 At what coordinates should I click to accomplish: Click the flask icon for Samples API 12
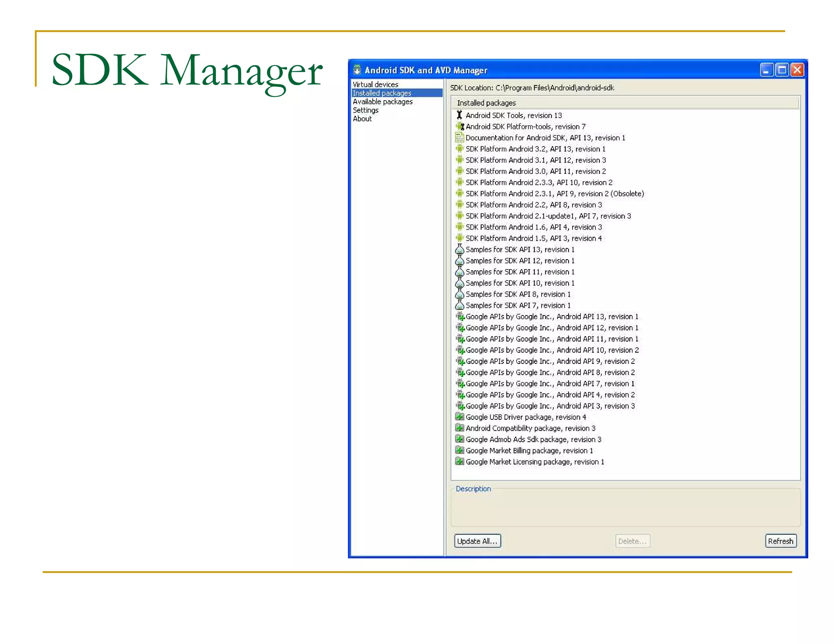(x=459, y=261)
